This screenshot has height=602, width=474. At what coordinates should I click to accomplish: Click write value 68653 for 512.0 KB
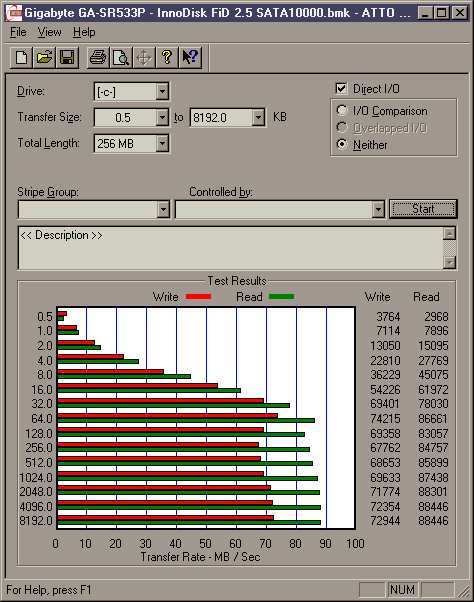click(385, 463)
